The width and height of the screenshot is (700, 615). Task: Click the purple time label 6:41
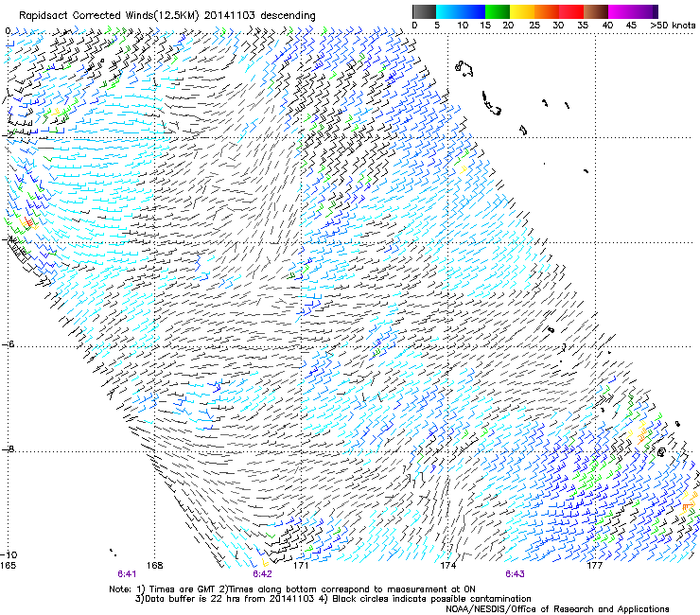click(127, 574)
